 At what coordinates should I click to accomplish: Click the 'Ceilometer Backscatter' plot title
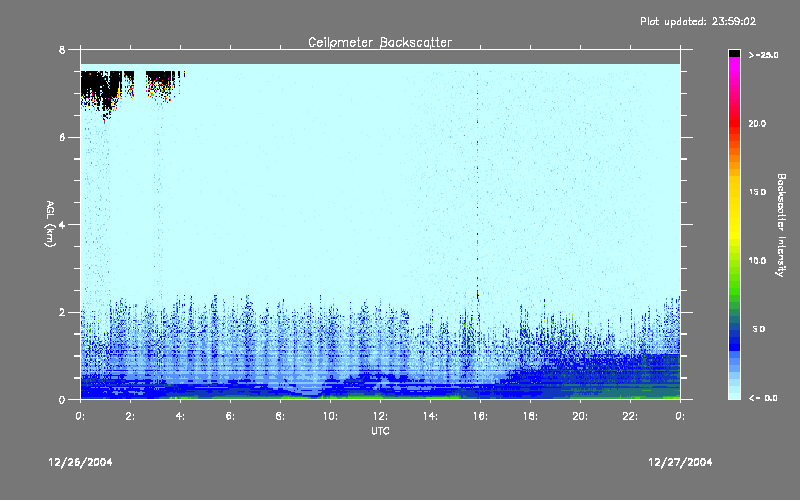(380, 42)
